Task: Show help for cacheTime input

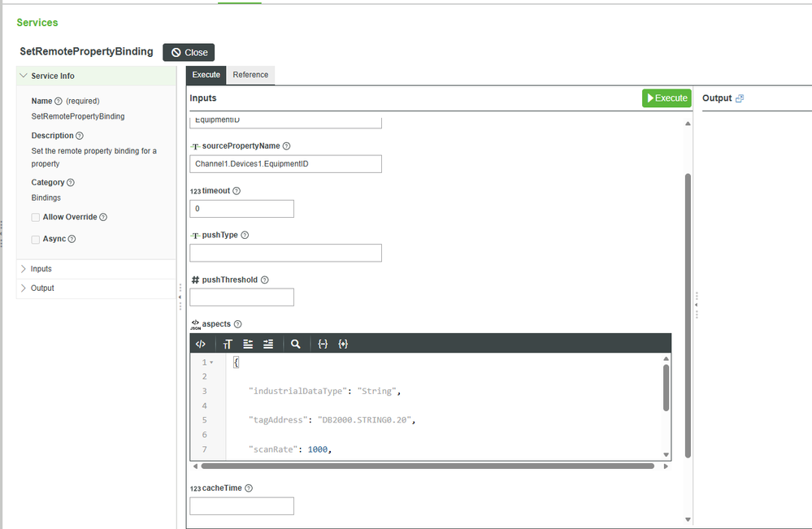Action: [x=249, y=488]
